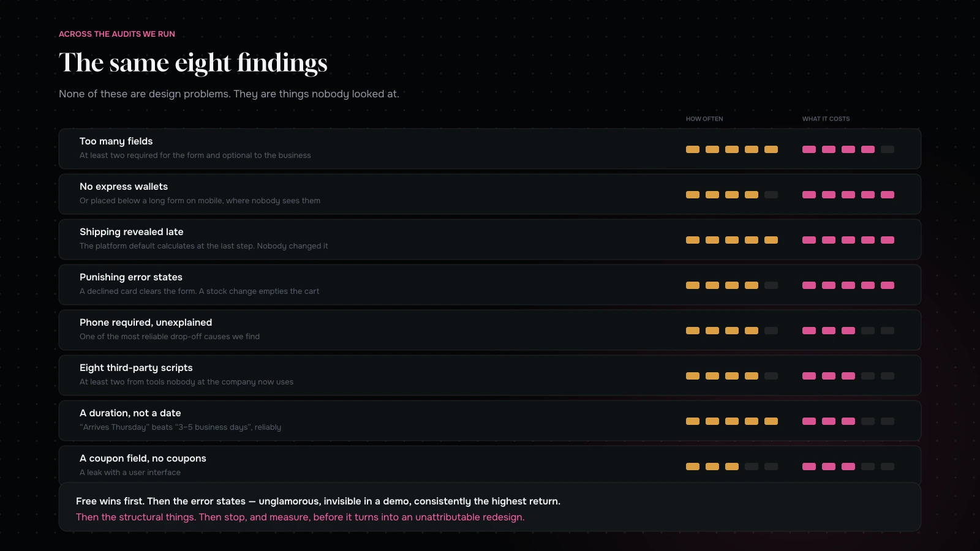Select the 'Eight third-party scripts' row
The image size is (980, 551).
pyautogui.click(x=490, y=375)
